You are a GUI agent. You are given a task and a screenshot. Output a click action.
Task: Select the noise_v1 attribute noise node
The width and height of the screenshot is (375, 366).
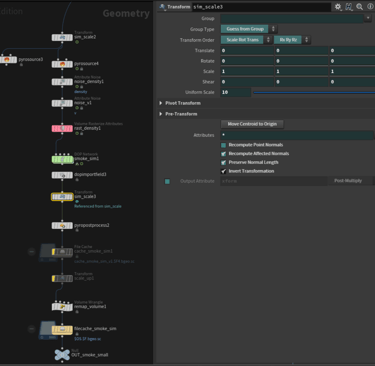[x=62, y=103]
